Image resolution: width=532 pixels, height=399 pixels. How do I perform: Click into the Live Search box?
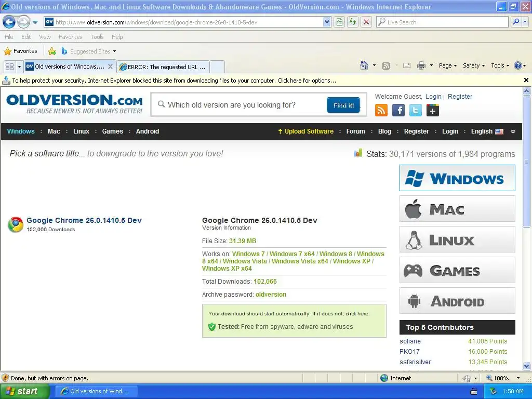coord(443,22)
